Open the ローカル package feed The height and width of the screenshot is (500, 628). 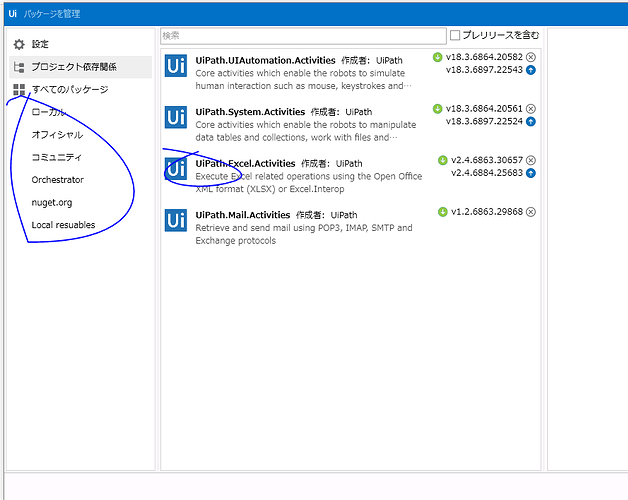[48, 112]
